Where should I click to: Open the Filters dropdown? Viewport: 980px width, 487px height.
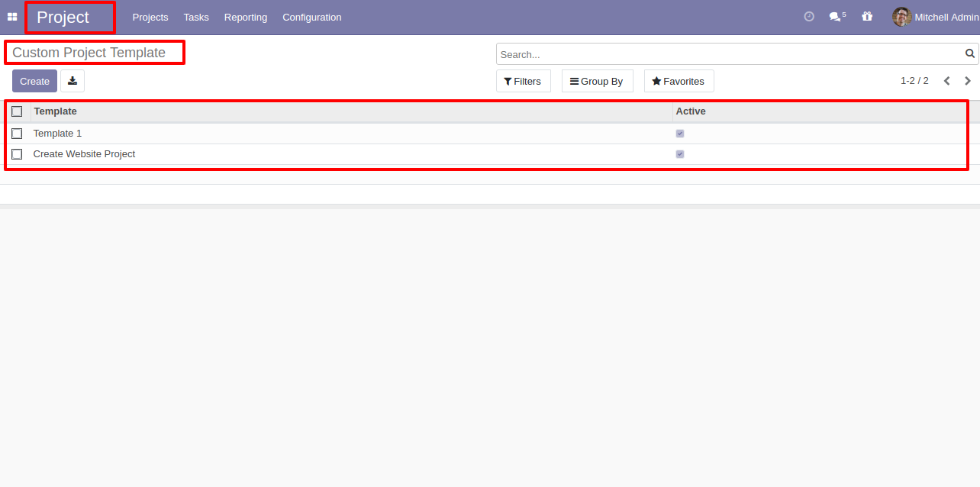tap(523, 81)
